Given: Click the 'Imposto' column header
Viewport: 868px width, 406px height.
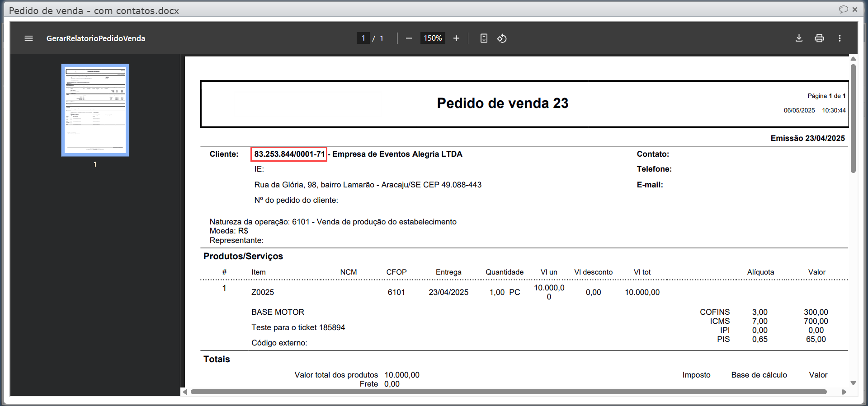Looking at the screenshot, I should [x=696, y=375].
